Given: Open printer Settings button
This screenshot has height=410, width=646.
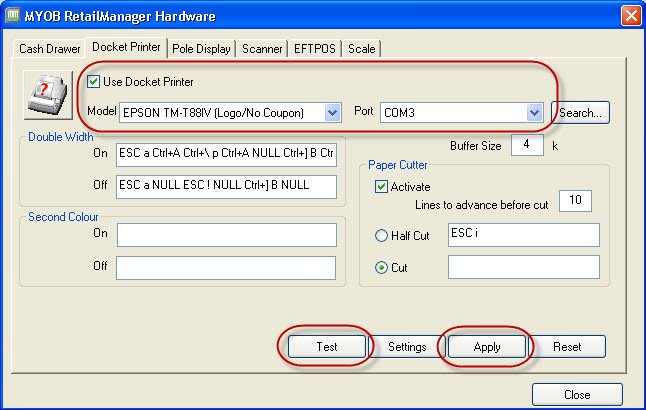Looking at the screenshot, I should [407, 347].
